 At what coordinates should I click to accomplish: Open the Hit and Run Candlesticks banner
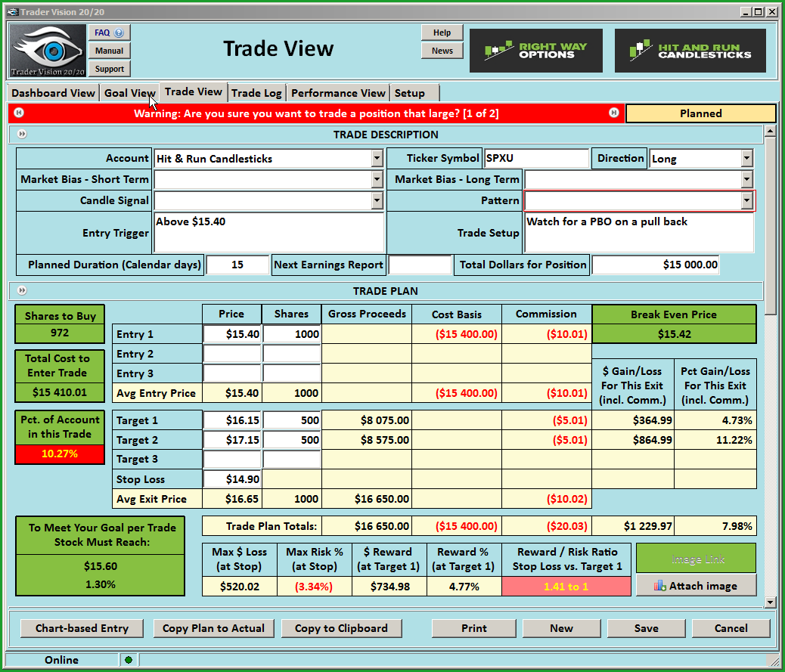(690, 51)
